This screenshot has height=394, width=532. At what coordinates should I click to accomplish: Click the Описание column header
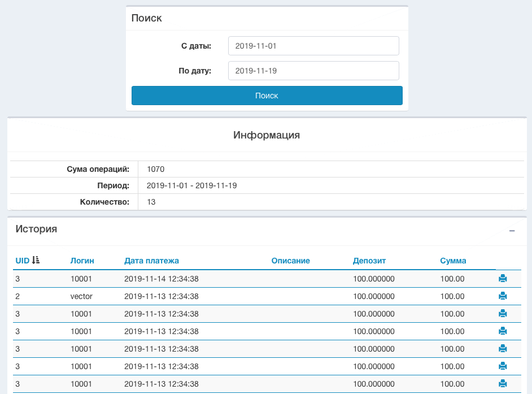[x=290, y=261]
